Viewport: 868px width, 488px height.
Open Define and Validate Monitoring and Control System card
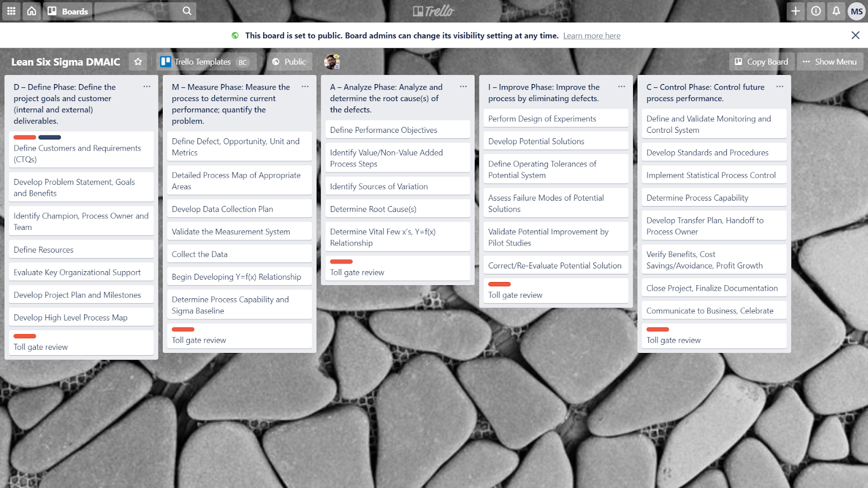point(714,124)
